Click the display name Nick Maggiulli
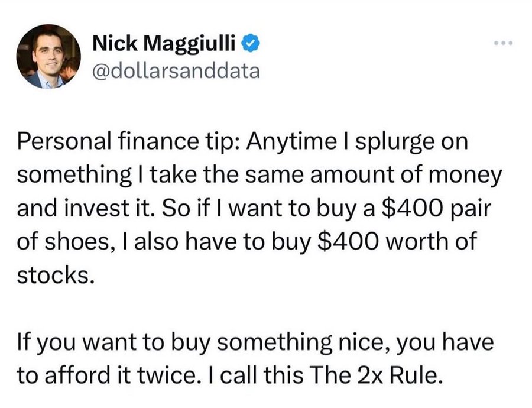Image resolution: width=532 pixels, height=408 pixels. [x=167, y=44]
